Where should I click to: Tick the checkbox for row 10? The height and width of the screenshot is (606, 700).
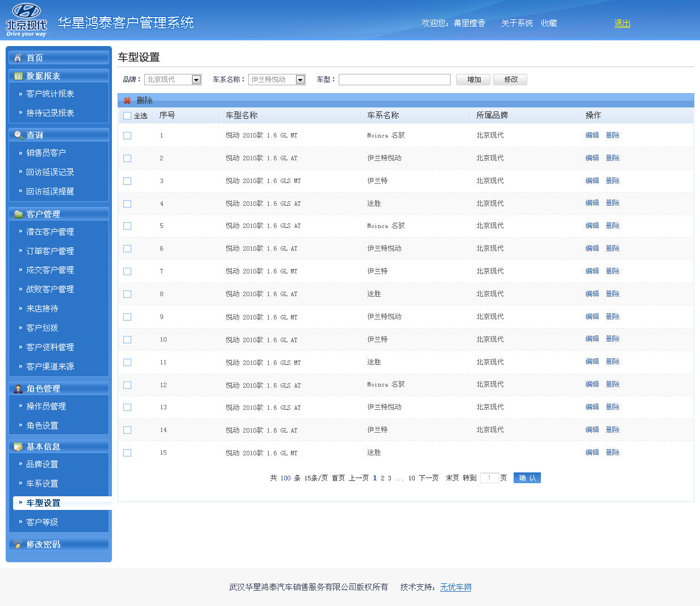tap(127, 339)
